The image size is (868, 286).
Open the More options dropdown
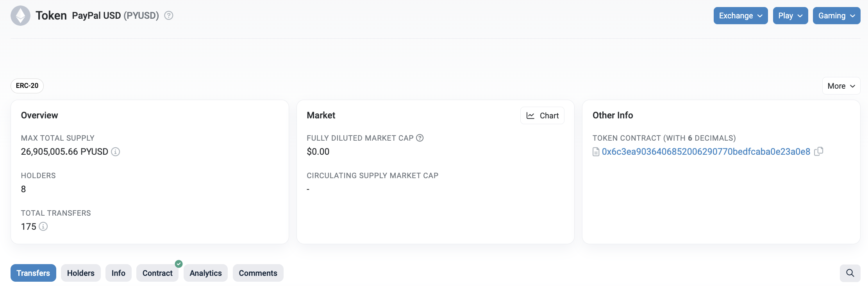coord(841,86)
